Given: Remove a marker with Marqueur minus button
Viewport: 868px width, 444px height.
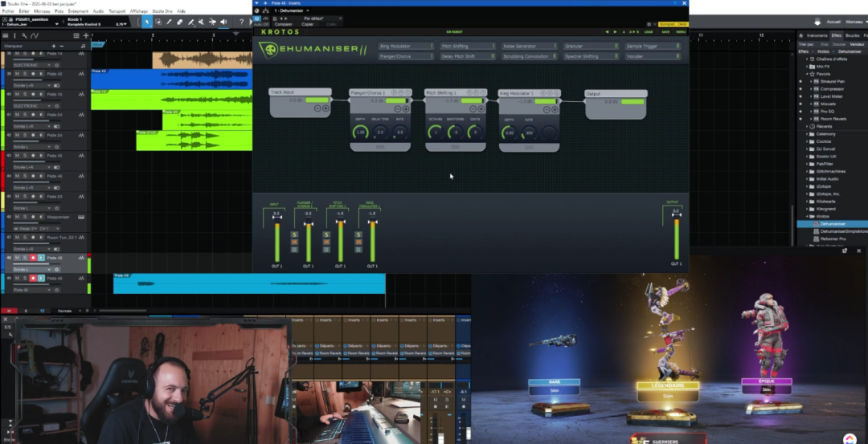Looking at the screenshot, I should coord(61,46).
